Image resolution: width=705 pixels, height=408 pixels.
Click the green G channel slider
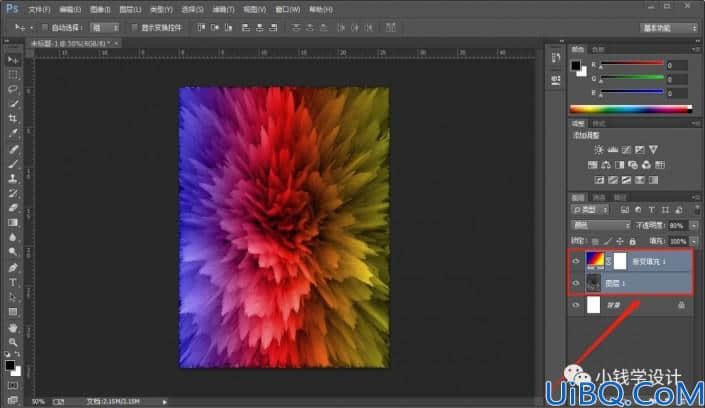632,78
